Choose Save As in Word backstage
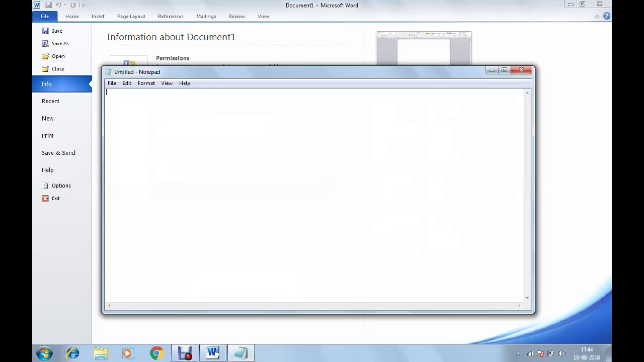The image size is (644, 362). point(56,43)
